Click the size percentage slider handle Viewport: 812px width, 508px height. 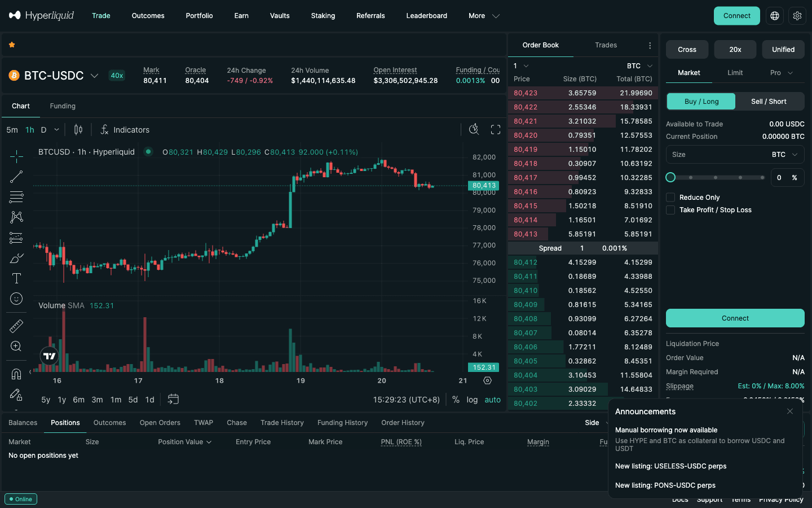click(x=670, y=177)
